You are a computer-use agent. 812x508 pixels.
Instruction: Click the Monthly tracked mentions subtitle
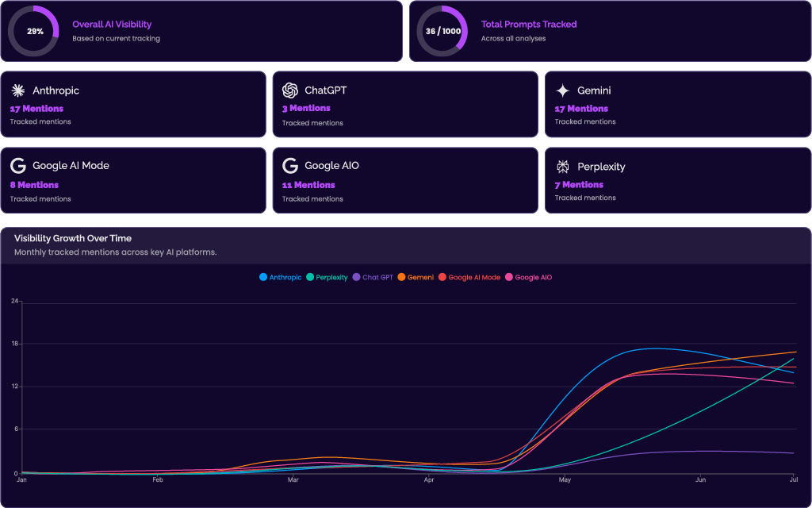116,252
